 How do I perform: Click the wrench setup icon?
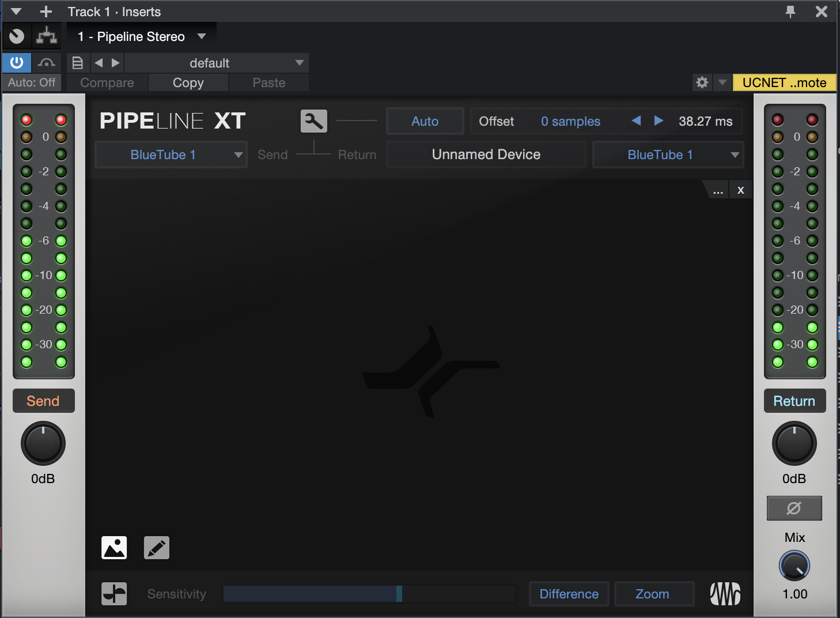pos(313,121)
